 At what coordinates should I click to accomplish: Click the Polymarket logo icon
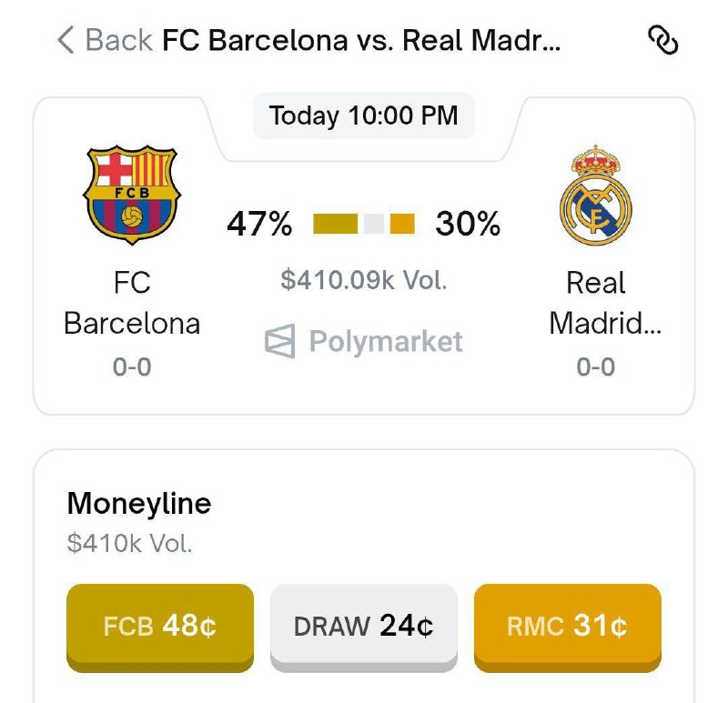[x=280, y=342]
